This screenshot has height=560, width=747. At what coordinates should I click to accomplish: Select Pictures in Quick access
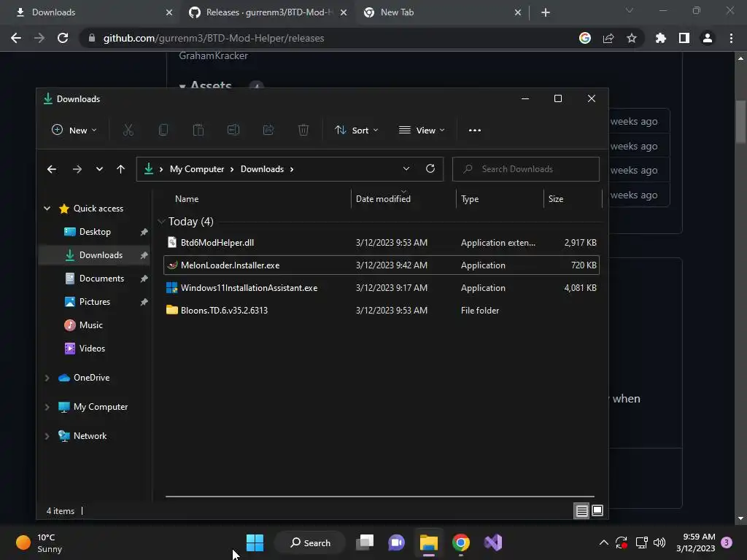(x=94, y=302)
